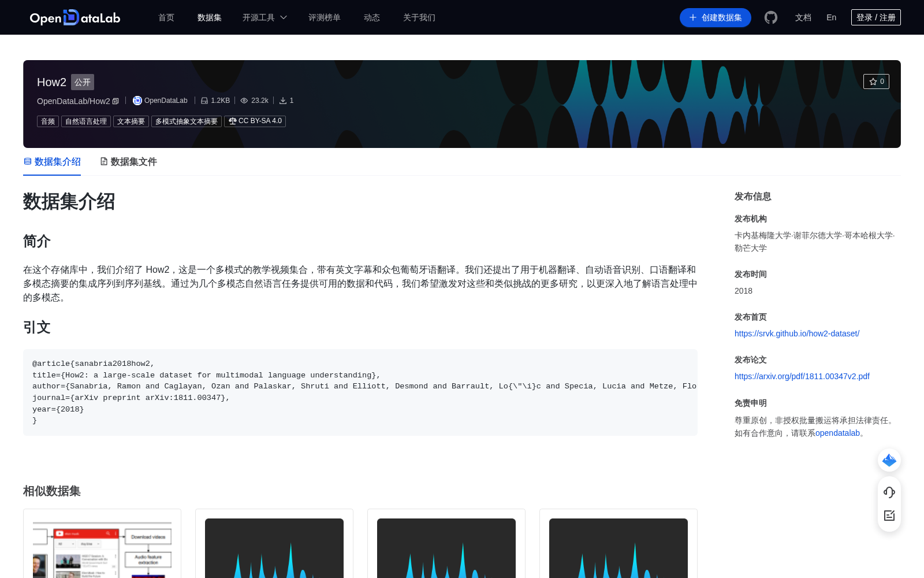Star the How2 dataset
Screen dimensions: 924x578
click(876, 81)
